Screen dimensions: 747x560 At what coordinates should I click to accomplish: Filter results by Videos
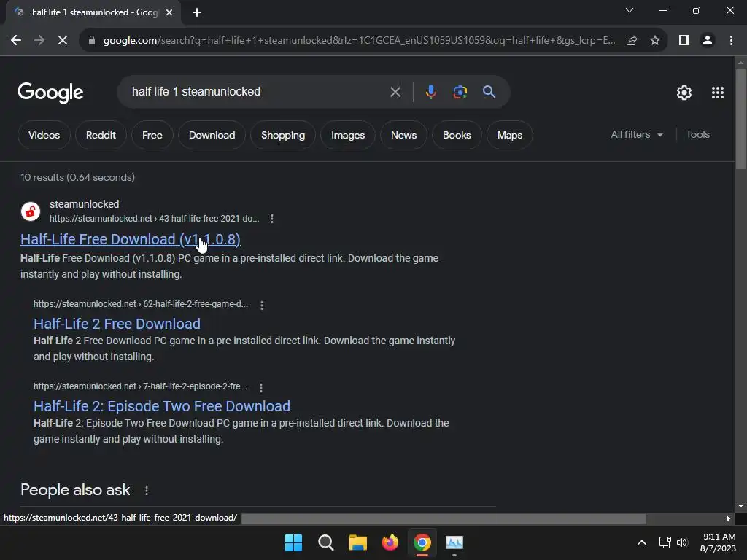pos(44,135)
